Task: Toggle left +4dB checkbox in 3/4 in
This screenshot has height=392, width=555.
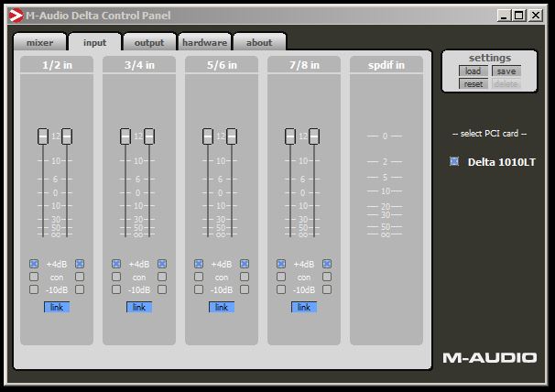Action: [x=116, y=264]
